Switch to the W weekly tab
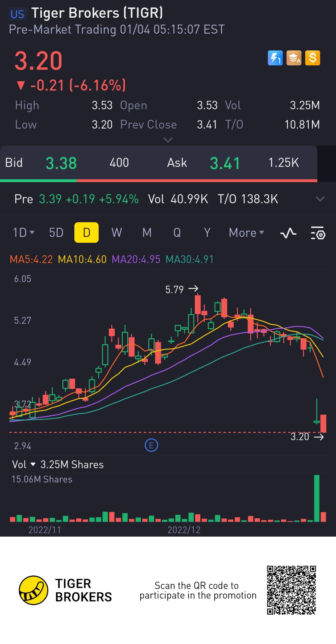 coord(117,233)
